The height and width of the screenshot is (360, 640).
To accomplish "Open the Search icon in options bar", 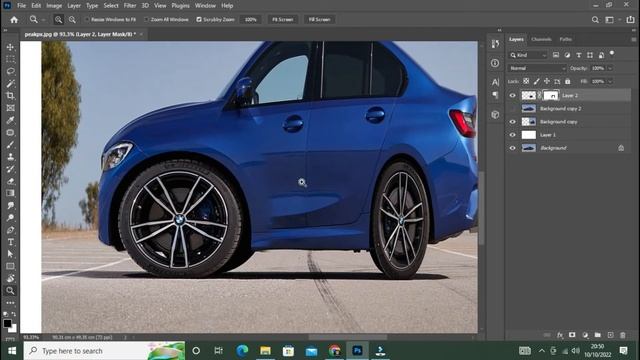I will tap(595, 20).
